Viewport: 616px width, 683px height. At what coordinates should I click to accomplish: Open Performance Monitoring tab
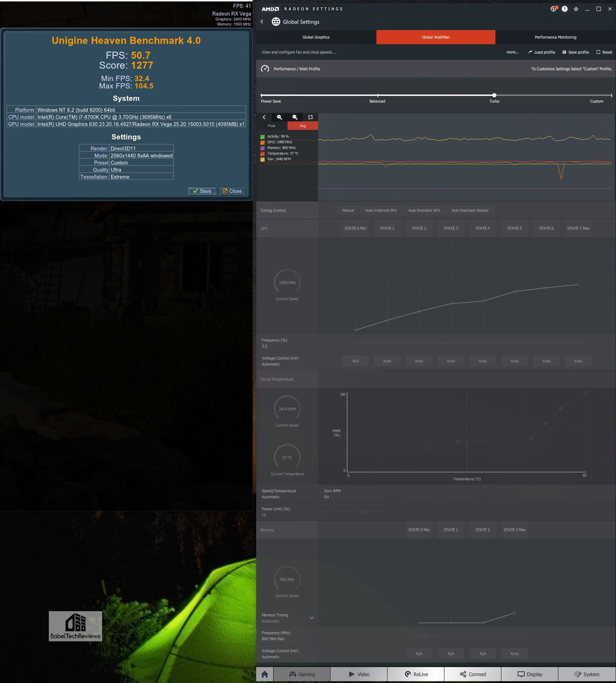(x=555, y=37)
